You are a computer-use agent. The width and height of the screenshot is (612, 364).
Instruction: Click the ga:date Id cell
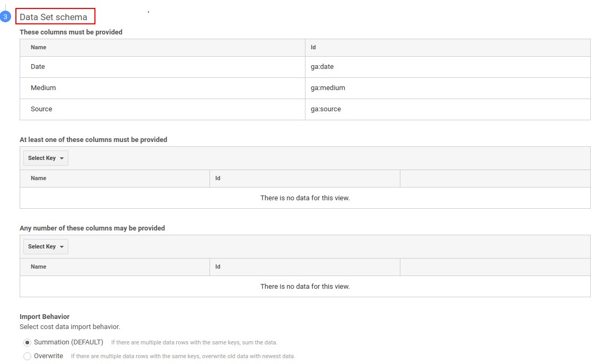pos(448,67)
